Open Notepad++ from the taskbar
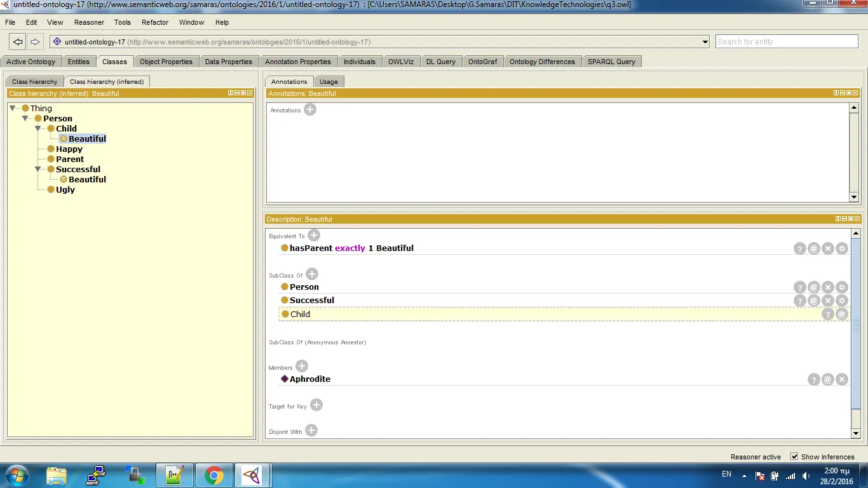The width and height of the screenshot is (868, 488). [174, 475]
